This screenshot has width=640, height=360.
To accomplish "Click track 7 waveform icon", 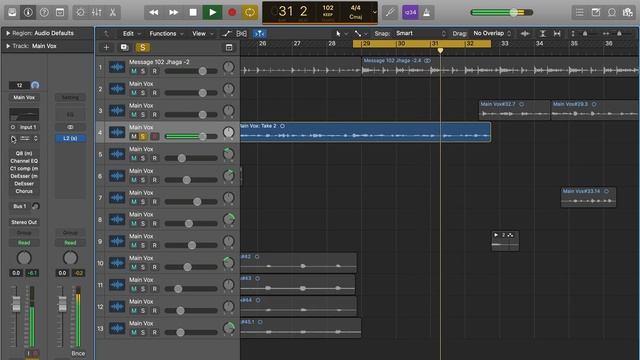I will point(117,198).
